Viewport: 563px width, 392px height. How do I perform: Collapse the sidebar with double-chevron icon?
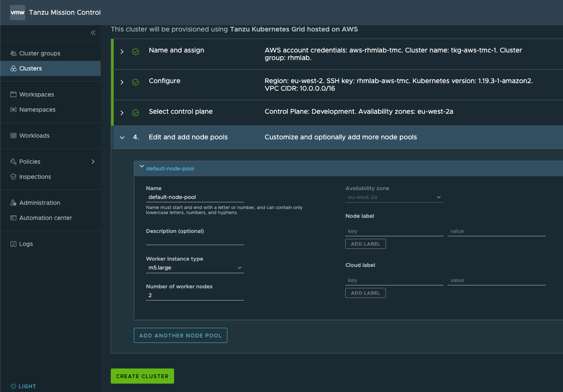[93, 33]
